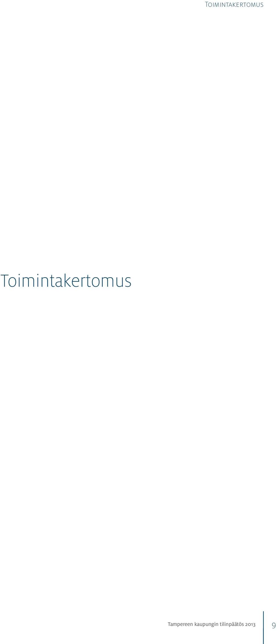The image size is (277, 644).
Task: Click the capital T of the top header
Action: pyautogui.click(x=206, y=5)
